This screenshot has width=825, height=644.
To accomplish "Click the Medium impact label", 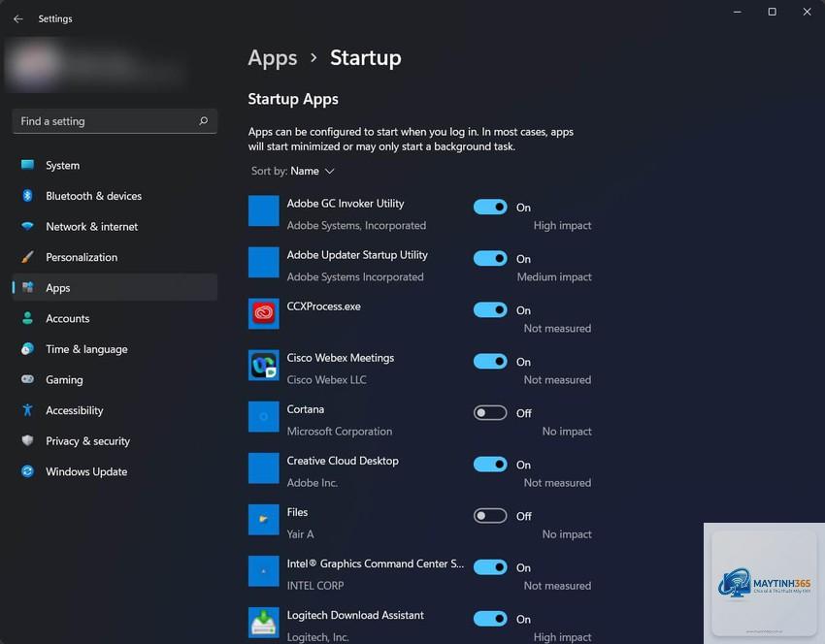I will [554, 276].
